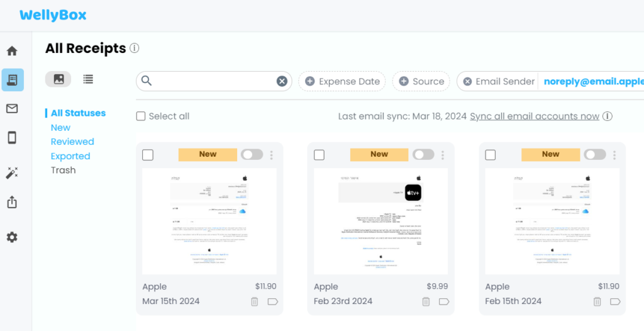This screenshot has height=331, width=644.
Task: Open more options for Feb 23rd receipt
Action: 443,155
